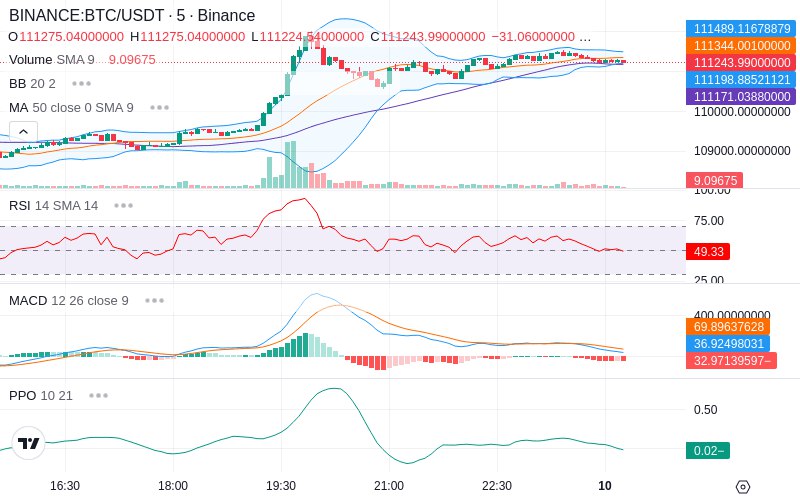Click the MACD signal 69.89637628 tag

[728, 327]
